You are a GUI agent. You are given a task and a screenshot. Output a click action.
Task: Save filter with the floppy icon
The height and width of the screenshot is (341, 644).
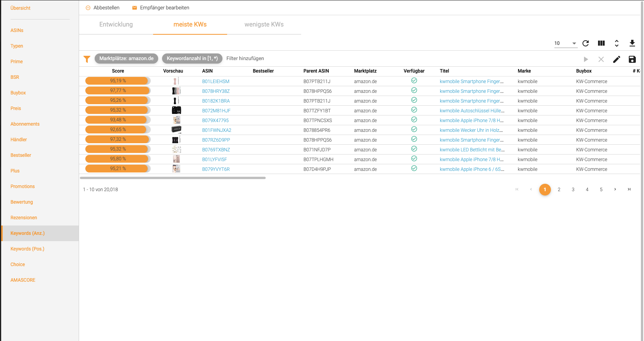point(632,59)
